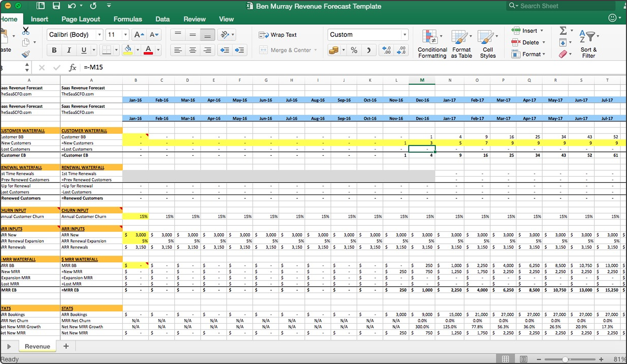Click the Increase Font Size icon

coord(139,35)
